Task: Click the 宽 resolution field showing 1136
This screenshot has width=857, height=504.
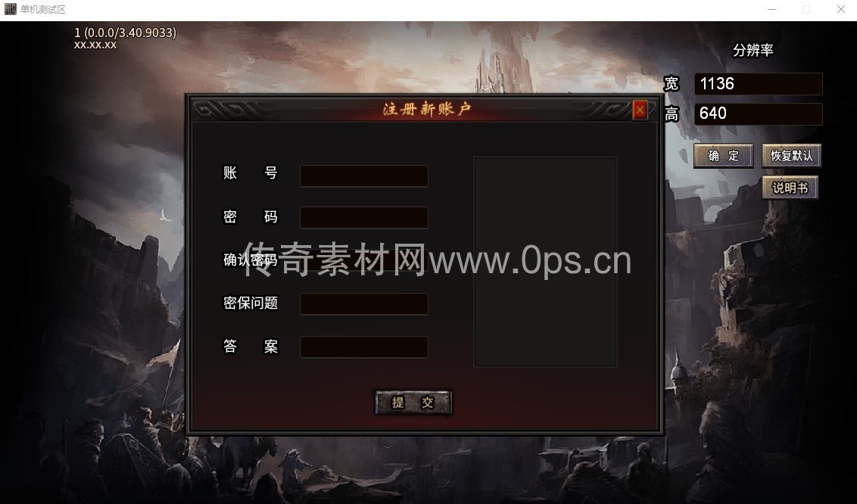Action: 758,84
